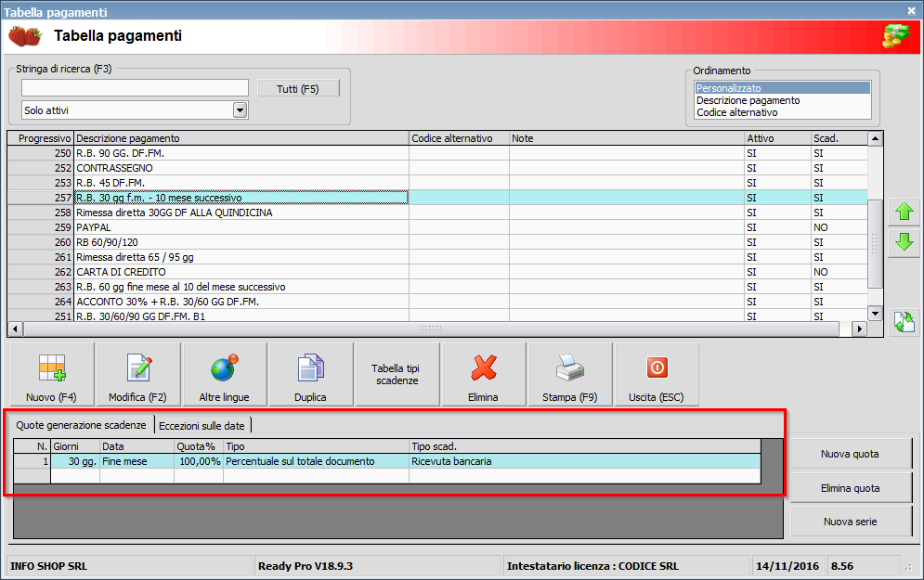Click the Ricevuta bancaria Tipo scad. cell
Image resolution: width=924 pixels, height=580 pixels.
pos(584,461)
